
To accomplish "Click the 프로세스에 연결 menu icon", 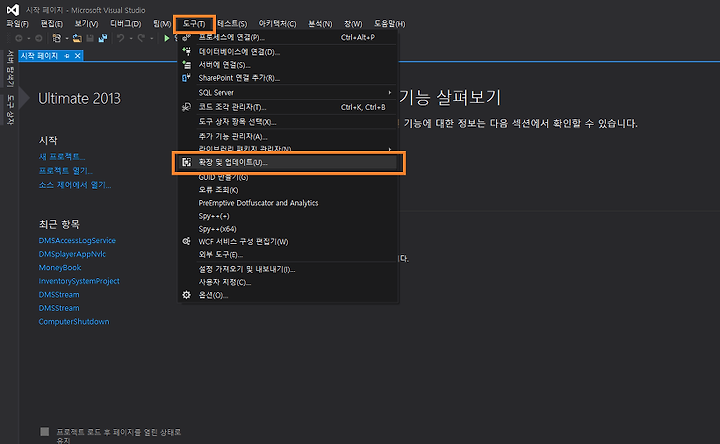I will (x=186, y=38).
